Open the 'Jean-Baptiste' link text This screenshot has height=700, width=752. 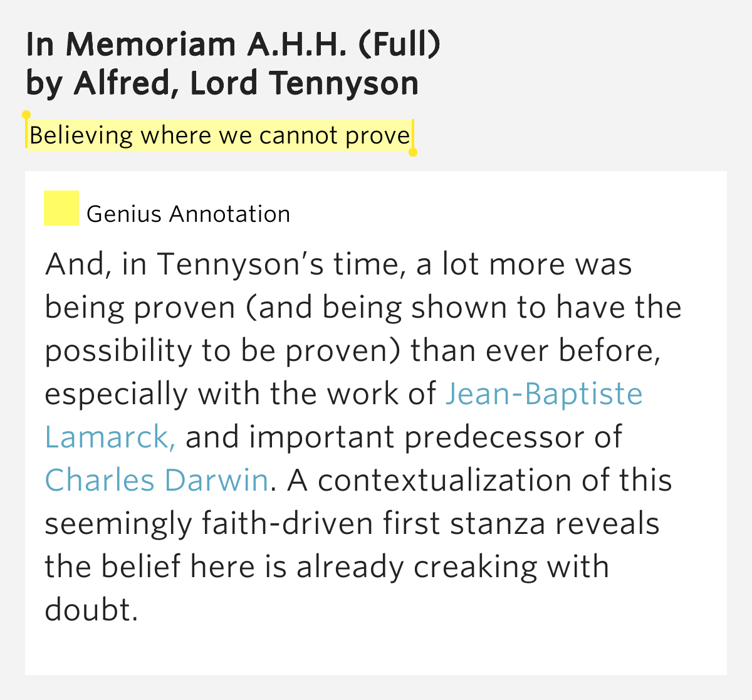coord(543,394)
